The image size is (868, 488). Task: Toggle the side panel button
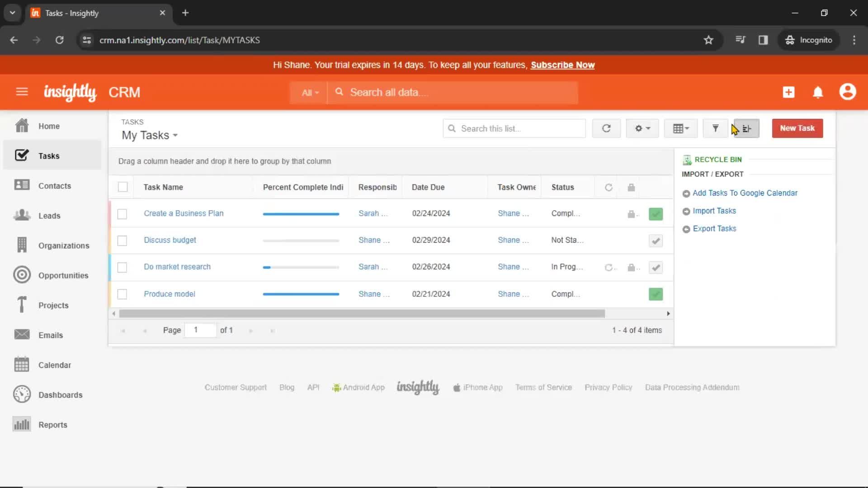[x=747, y=128]
